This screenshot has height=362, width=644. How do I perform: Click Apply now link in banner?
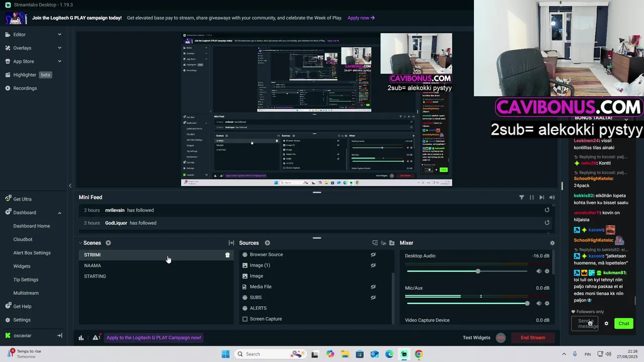click(361, 18)
